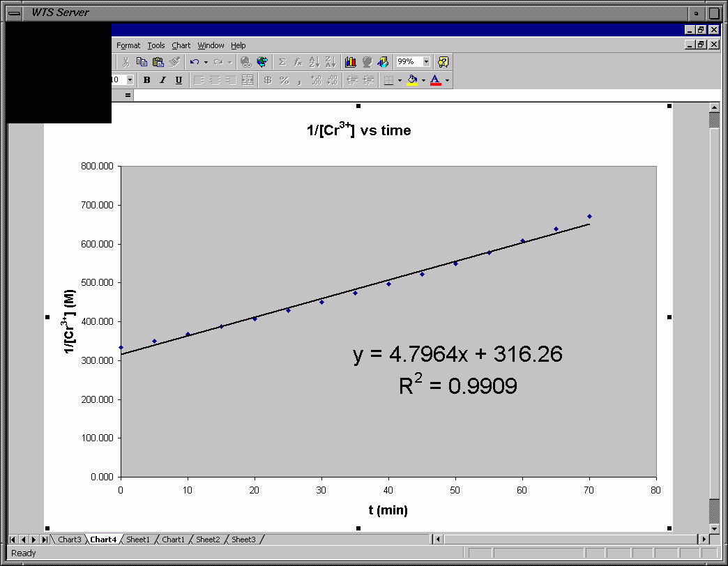Open the Format menu
The height and width of the screenshot is (566, 728).
click(x=128, y=45)
